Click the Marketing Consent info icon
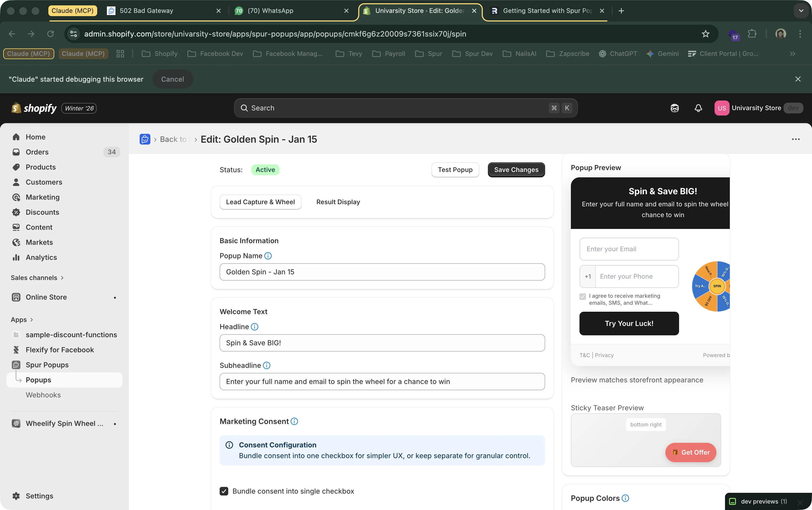 click(x=293, y=421)
